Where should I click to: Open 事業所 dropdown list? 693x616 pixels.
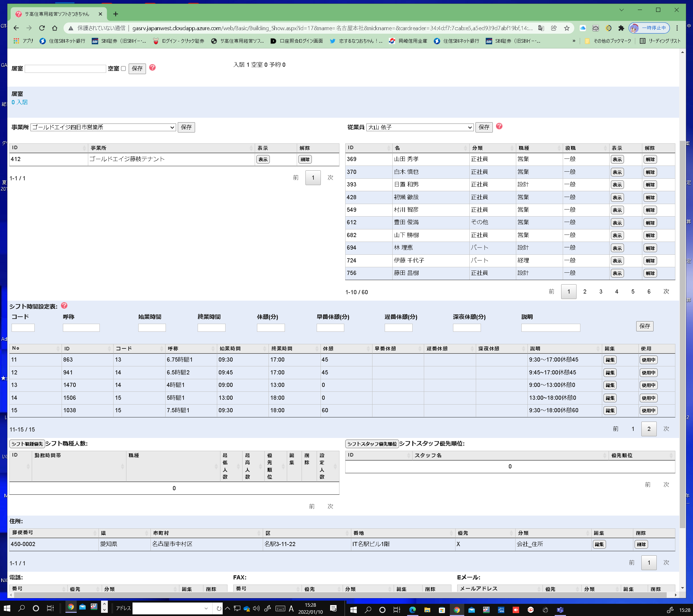coord(103,127)
